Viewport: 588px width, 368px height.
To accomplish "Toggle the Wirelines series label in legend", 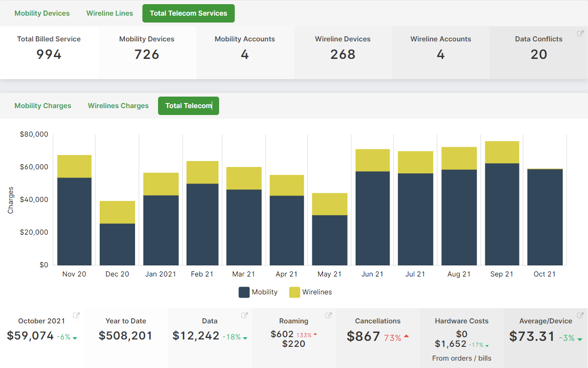I will (317, 292).
